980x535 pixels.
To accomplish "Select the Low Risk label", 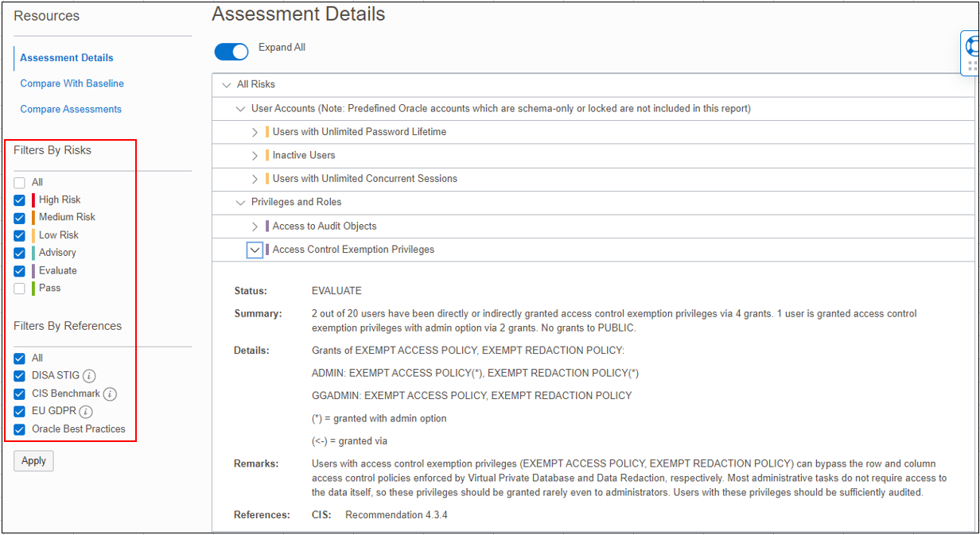I will [x=59, y=235].
